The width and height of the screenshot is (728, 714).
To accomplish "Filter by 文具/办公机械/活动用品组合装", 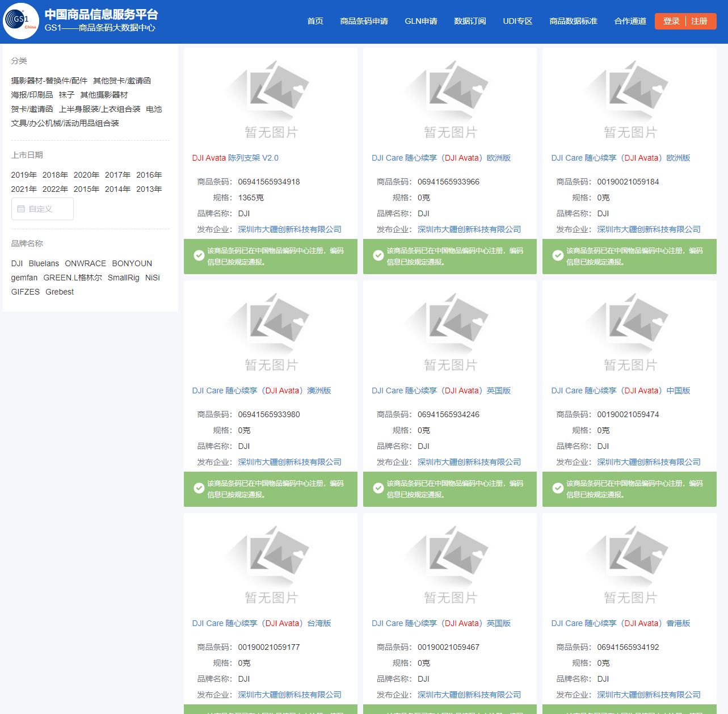I will [x=65, y=123].
